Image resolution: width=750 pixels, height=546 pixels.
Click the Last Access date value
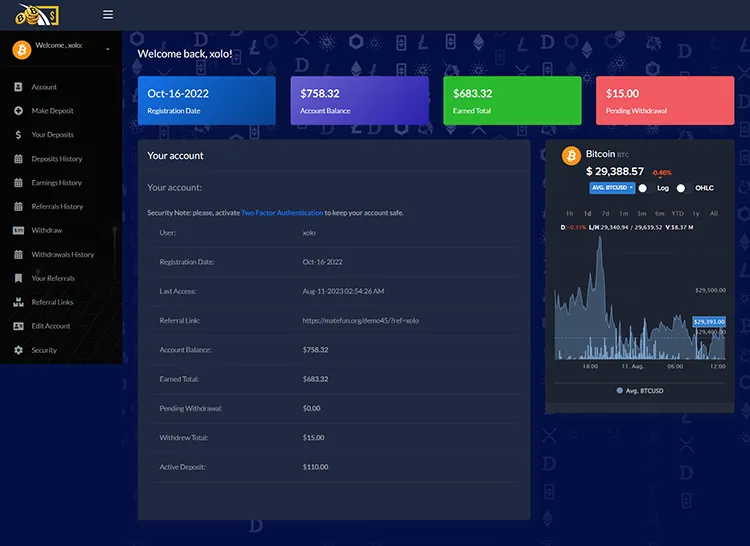click(x=343, y=291)
